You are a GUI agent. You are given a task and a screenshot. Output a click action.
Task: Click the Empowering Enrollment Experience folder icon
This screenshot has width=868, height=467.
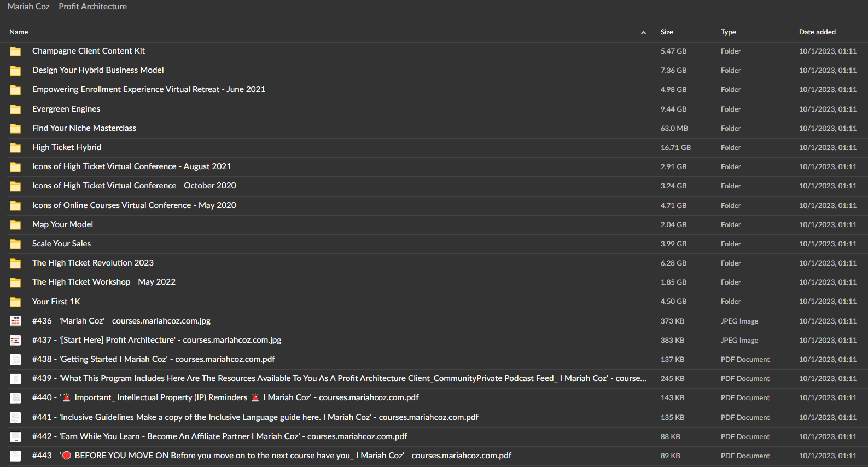(x=15, y=90)
